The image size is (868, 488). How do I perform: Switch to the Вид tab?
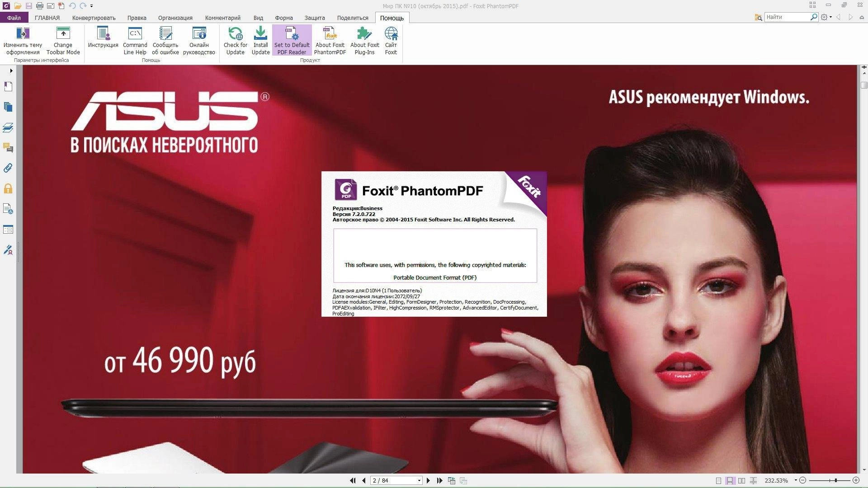pyautogui.click(x=258, y=18)
